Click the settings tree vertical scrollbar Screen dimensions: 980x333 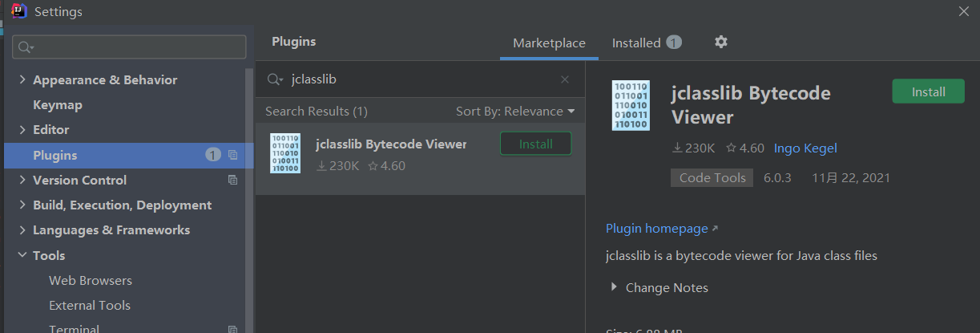pos(250,201)
